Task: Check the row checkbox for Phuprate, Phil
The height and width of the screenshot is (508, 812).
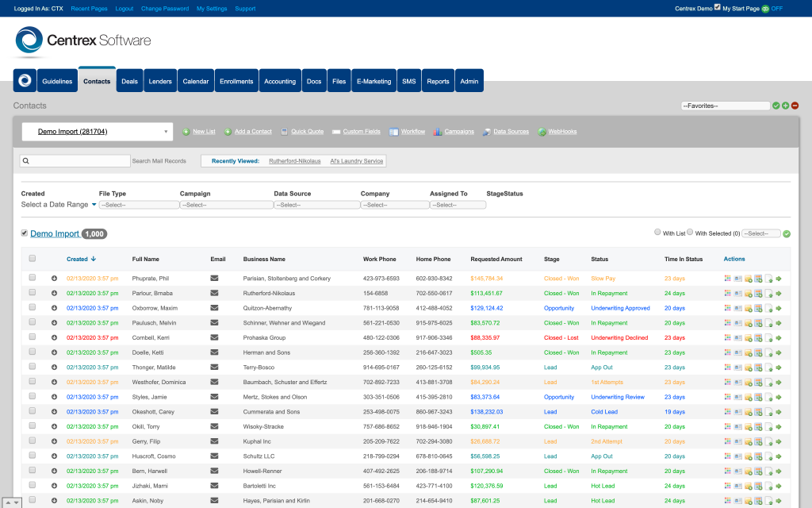Action: pyautogui.click(x=32, y=278)
